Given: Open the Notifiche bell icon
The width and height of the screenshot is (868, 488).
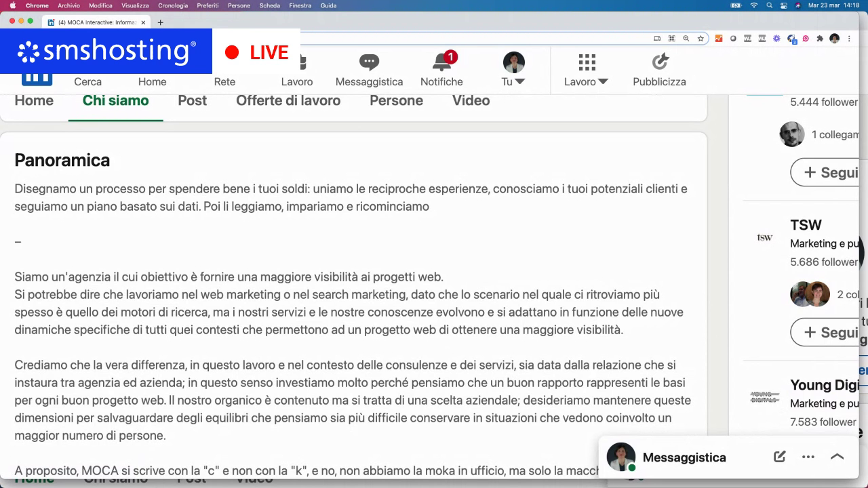Looking at the screenshot, I should tap(441, 63).
